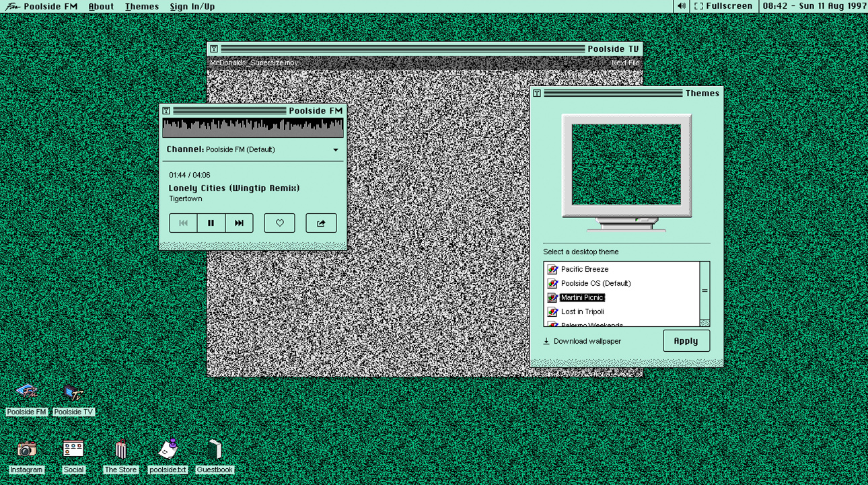Click the Apply button in Themes
The height and width of the screenshot is (485, 868).
(x=686, y=341)
